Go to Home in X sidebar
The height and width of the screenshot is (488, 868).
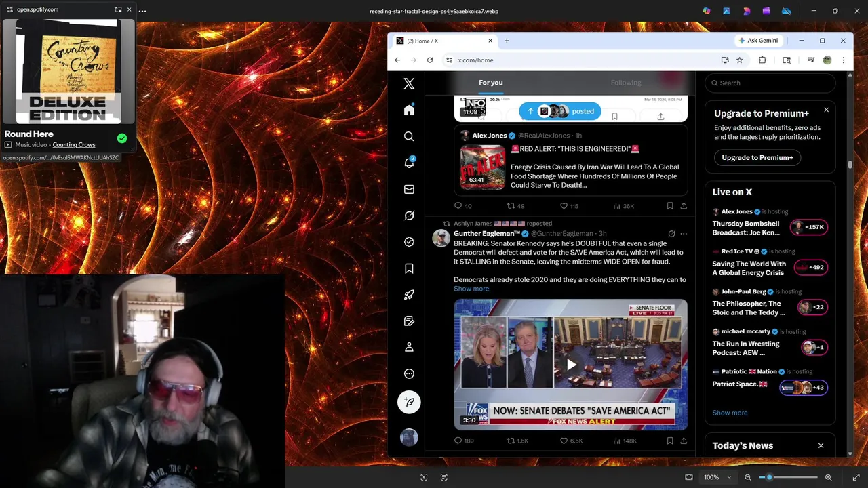tap(409, 110)
